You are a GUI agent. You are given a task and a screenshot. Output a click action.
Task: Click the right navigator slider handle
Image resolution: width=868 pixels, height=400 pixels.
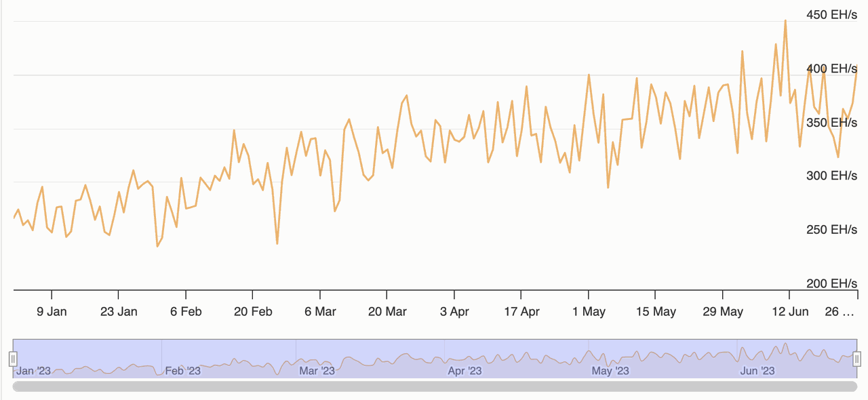coord(856,359)
